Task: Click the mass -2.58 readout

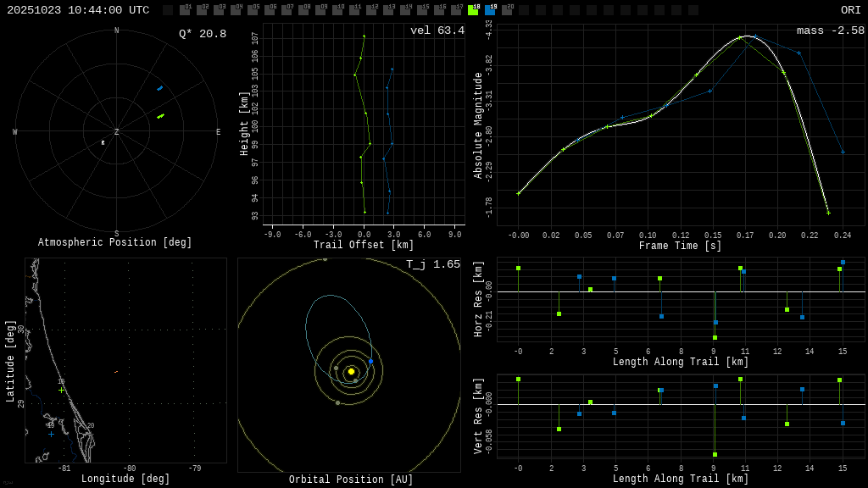Action: pos(831,30)
